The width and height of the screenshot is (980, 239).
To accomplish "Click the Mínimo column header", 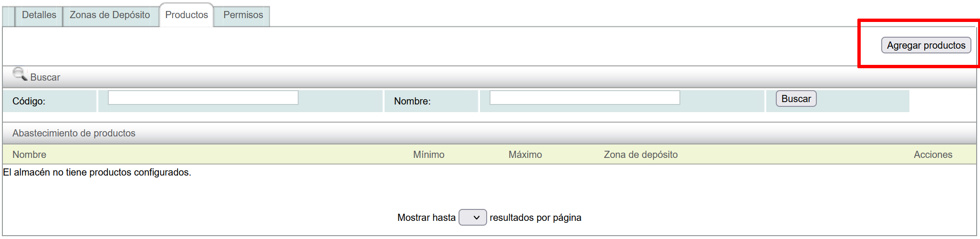I will pos(428,155).
